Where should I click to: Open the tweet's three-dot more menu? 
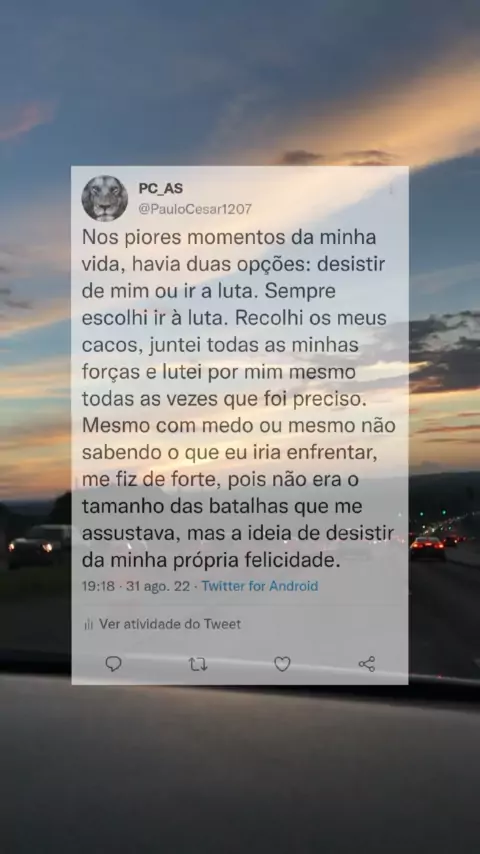coord(391,189)
